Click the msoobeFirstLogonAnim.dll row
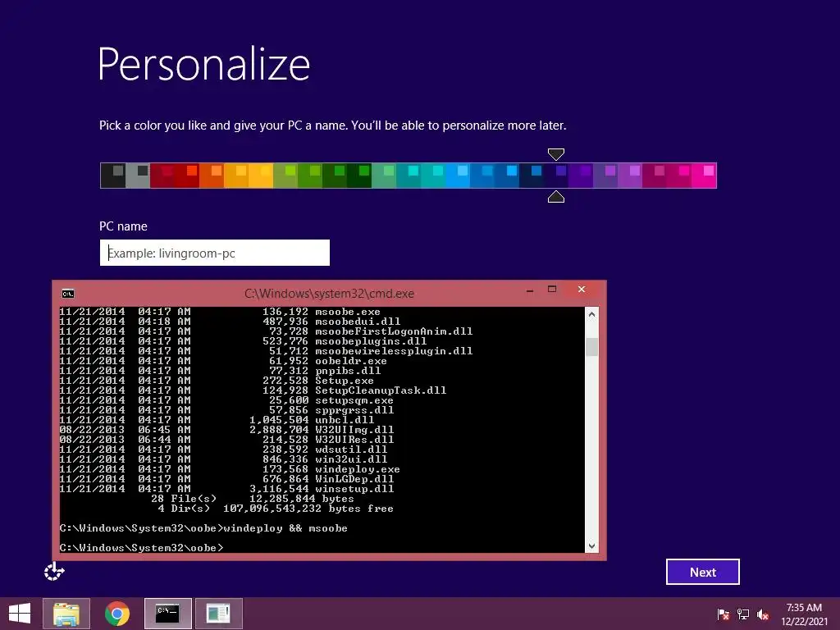 click(x=267, y=331)
